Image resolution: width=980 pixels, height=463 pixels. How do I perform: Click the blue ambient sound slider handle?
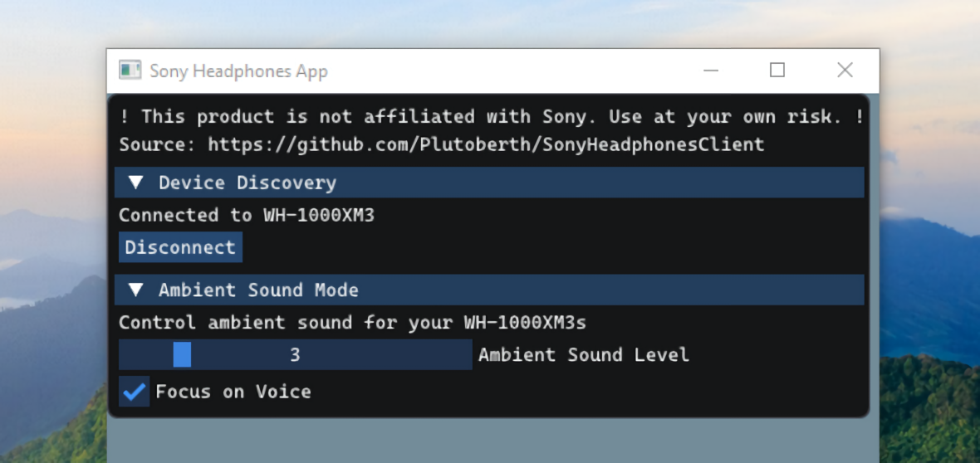pos(182,354)
